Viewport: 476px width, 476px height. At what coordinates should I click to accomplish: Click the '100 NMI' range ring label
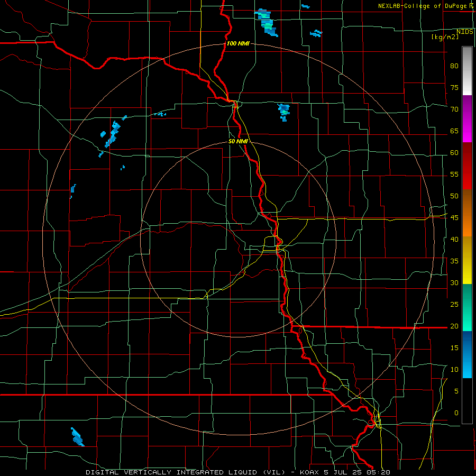238,43
